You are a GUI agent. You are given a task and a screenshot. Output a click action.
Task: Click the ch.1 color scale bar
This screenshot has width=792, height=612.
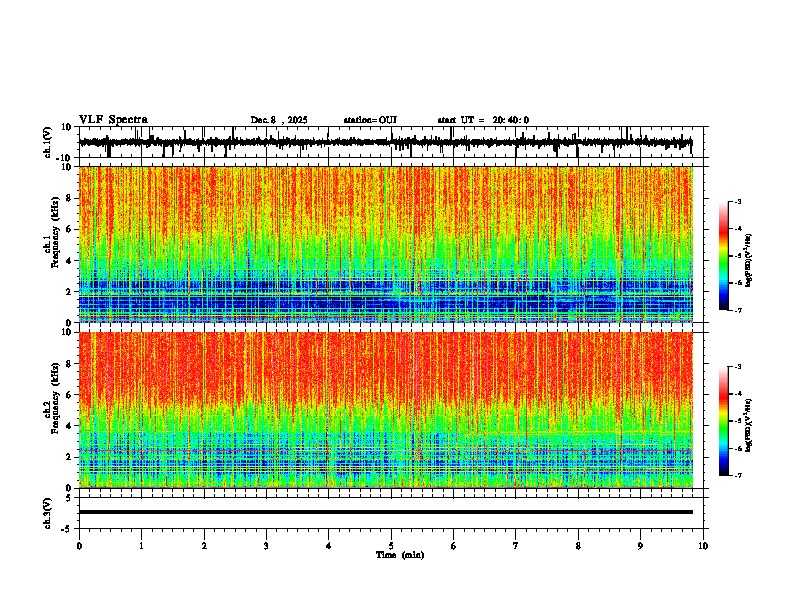point(723,256)
